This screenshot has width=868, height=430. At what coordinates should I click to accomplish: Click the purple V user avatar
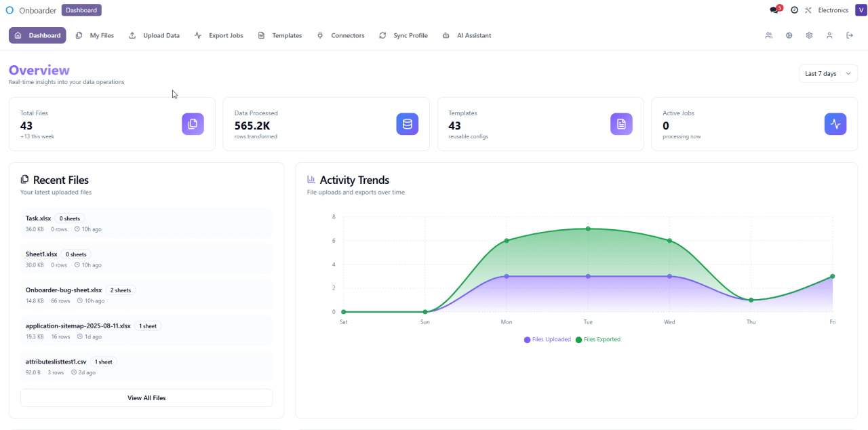pos(861,10)
